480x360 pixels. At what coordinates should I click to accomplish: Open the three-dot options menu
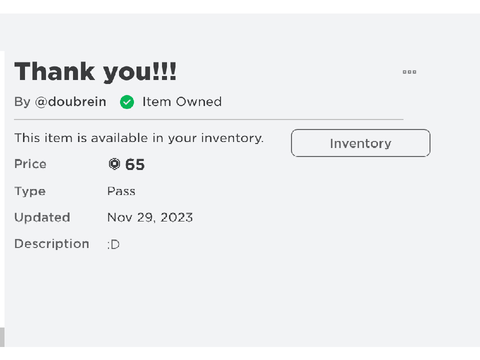coord(409,72)
